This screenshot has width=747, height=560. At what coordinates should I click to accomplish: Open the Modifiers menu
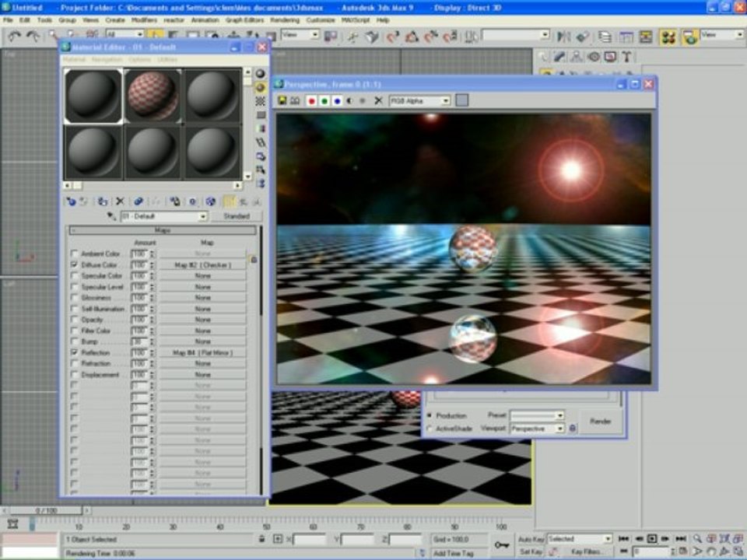click(x=144, y=20)
